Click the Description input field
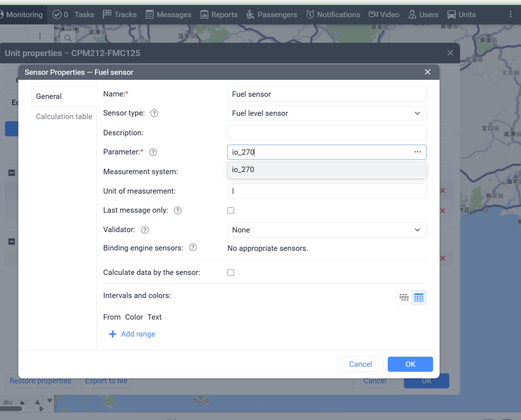Viewport: 521px width, 420px height. pos(327,133)
